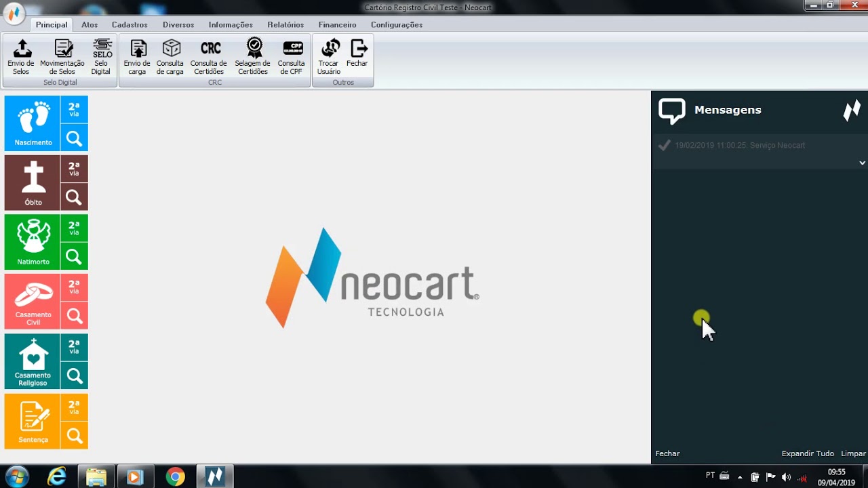Switch to the Atos tab

tap(90, 24)
